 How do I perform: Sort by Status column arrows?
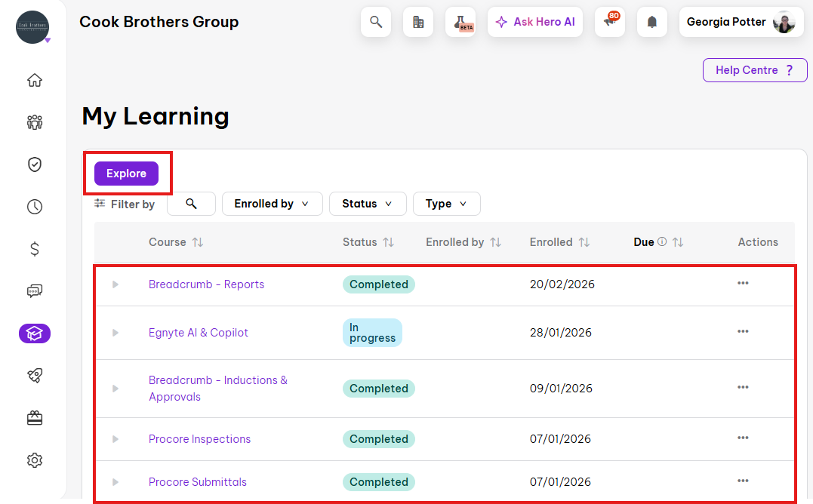388,242
